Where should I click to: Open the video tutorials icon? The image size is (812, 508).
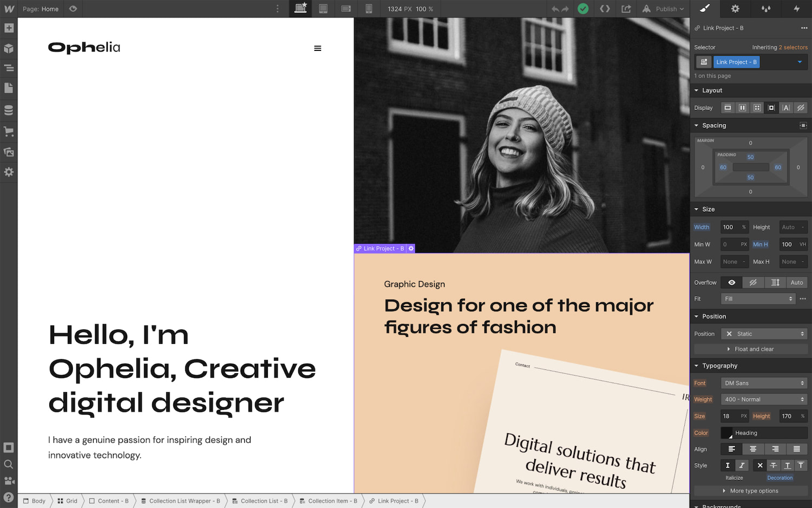coord(9,480)
